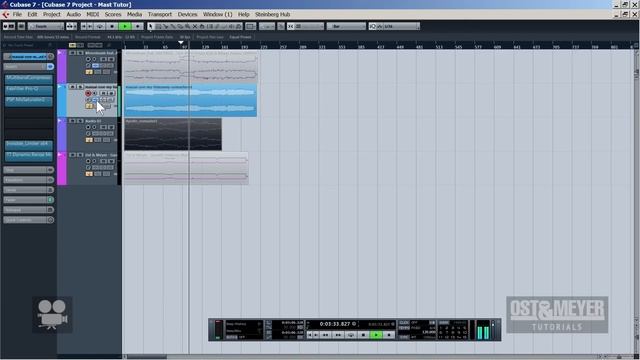Screen dimensions: 640x360
Task: Click Record button in top toolbar
Action: coord(138,27)
